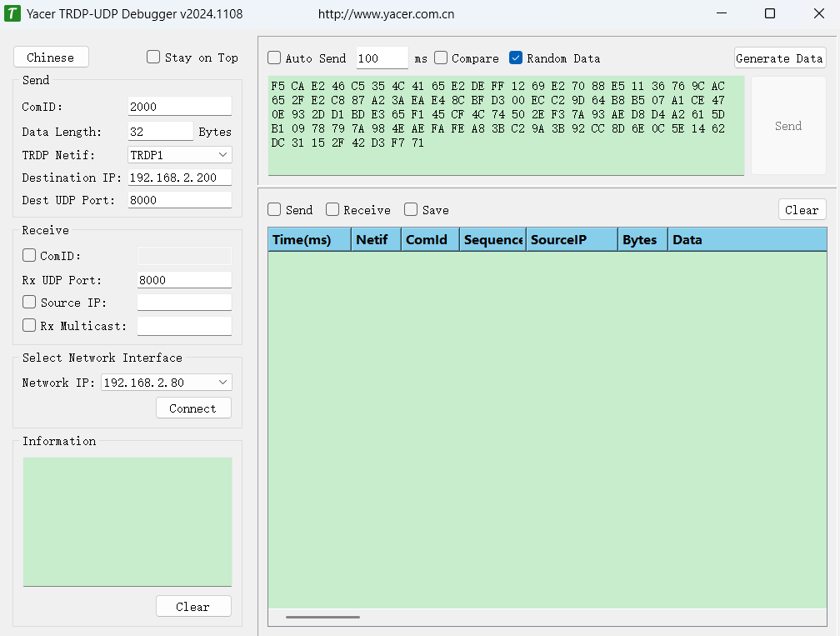
Task: Disable Random Data
Action: click(x=515, y=58)
